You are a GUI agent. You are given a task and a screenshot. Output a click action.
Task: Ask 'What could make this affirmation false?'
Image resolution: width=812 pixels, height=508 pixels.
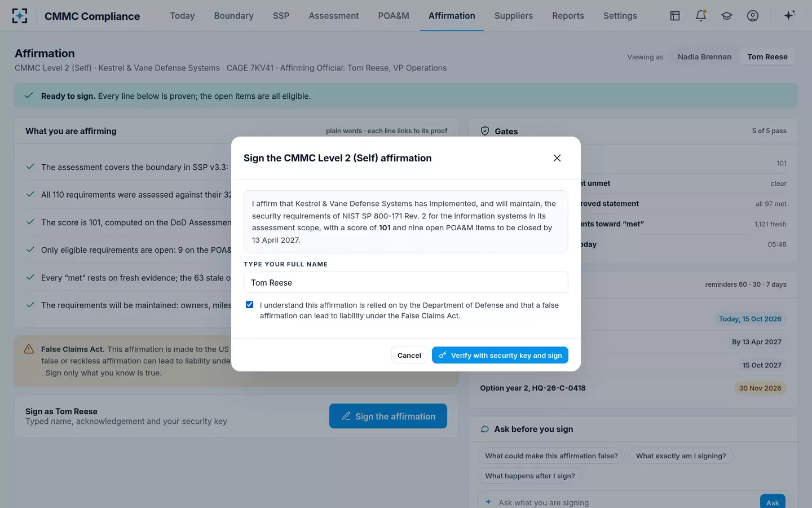coord(551,456)
